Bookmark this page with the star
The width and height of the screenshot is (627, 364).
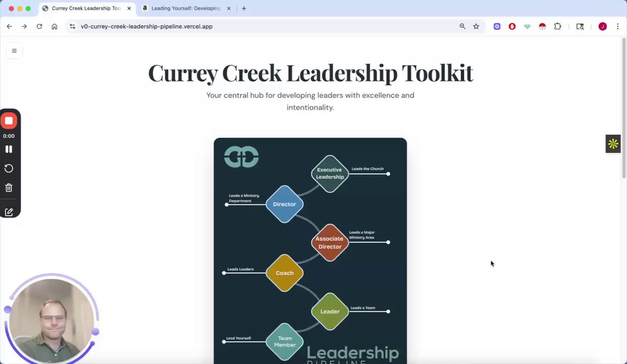pos(476,26)
